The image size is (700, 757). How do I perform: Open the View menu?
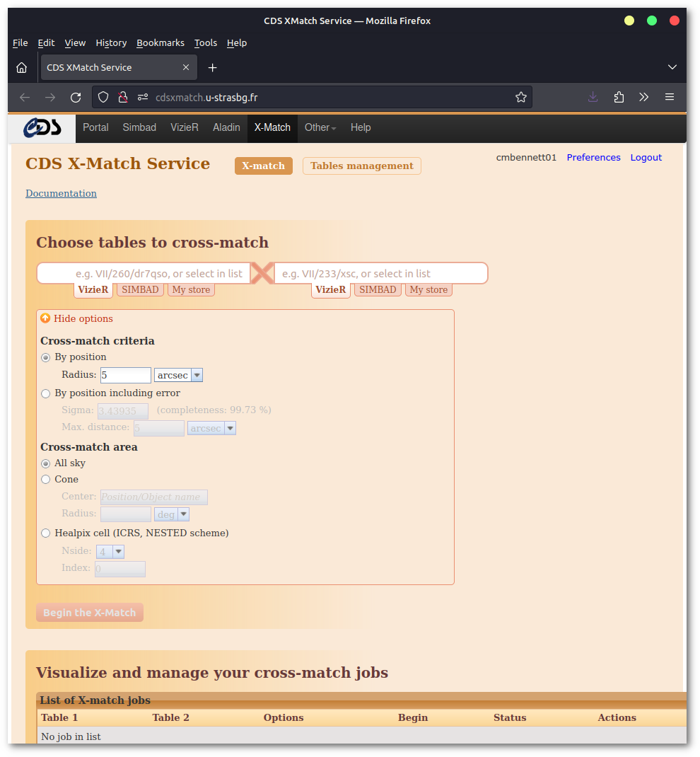(75, 43)
